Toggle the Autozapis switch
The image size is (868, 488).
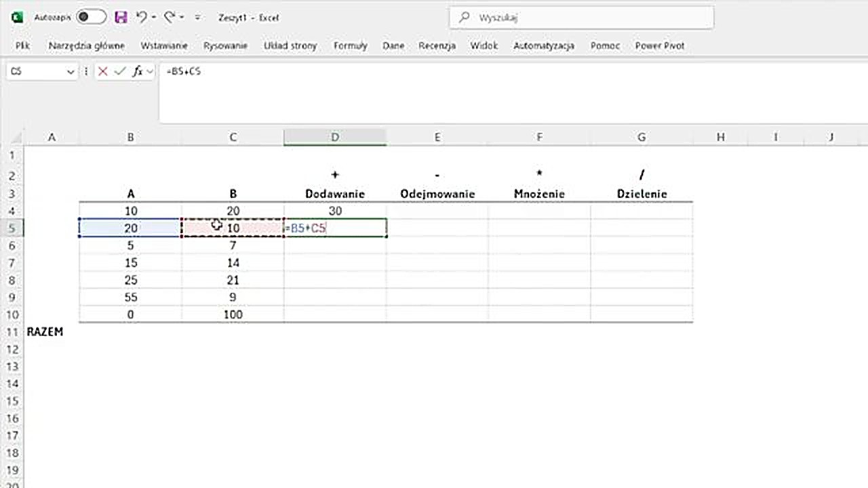(x=91, y=18)
